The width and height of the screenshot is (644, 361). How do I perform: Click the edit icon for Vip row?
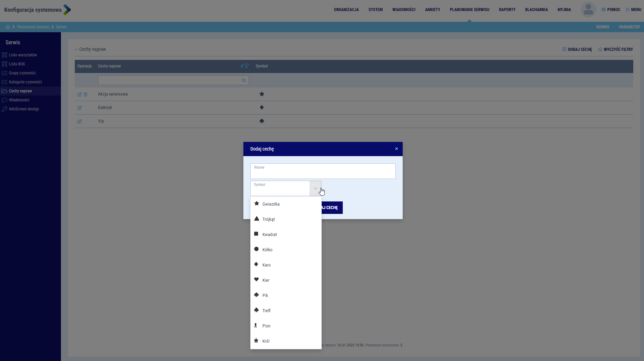79,121
